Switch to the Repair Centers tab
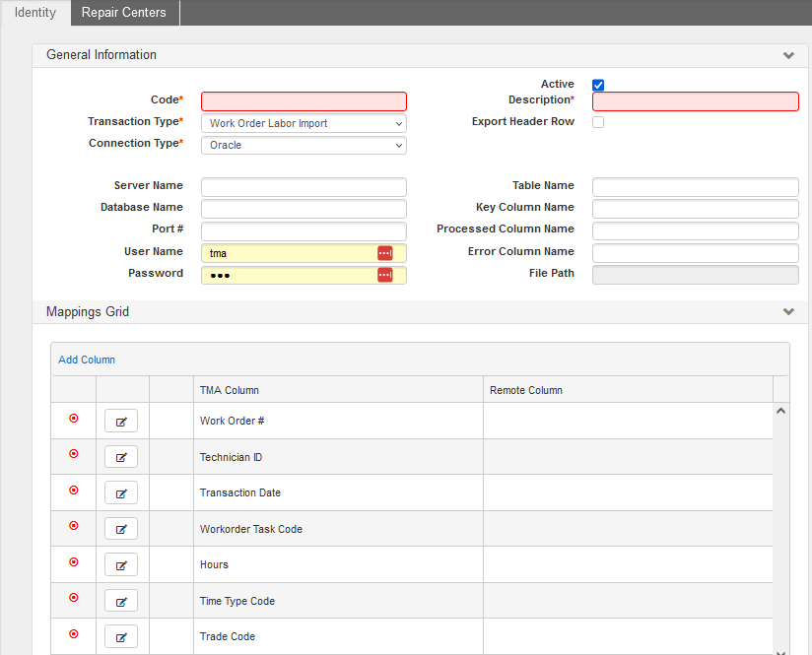The image size is (812, 655). tap(124, 13)
